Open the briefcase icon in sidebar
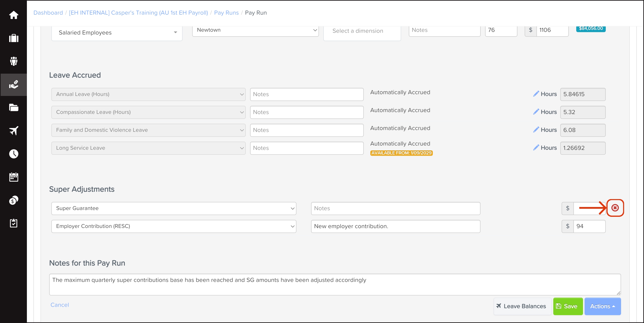Screen dimensions: 644x323 coord(14,38)
